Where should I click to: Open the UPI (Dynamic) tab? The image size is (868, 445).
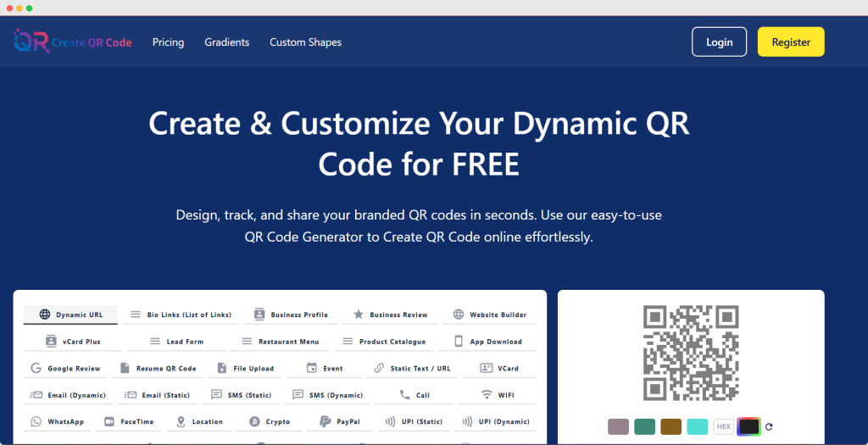495,422
